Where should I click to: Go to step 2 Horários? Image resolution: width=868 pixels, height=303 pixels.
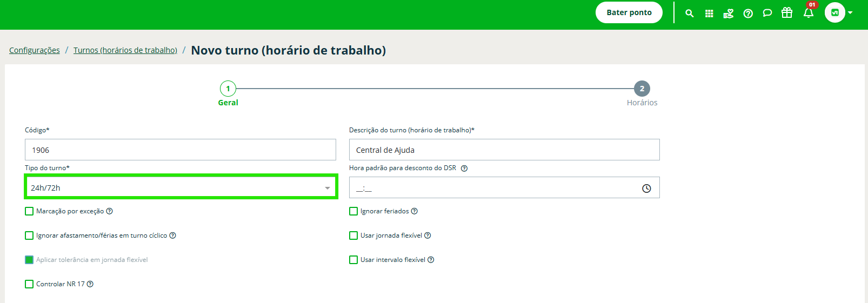642,89
